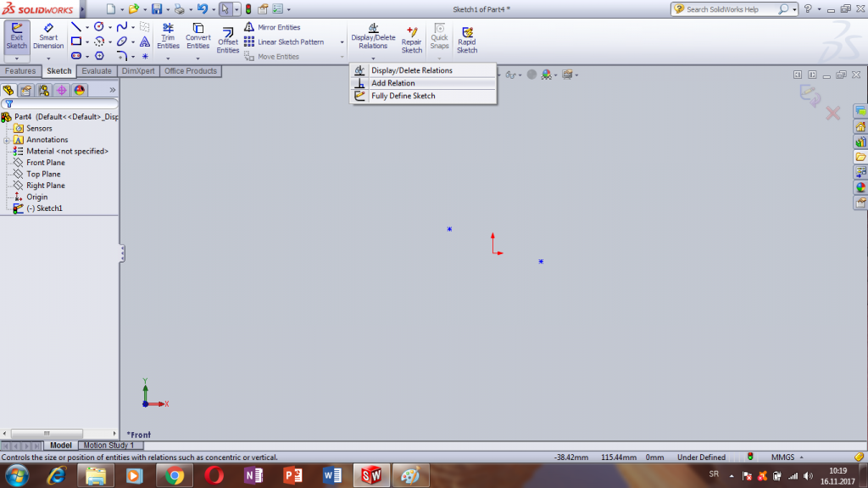Pick the Spline sketch tool
Image resolution: width=868 pixels, height=488 pixels.
point(122,26)
